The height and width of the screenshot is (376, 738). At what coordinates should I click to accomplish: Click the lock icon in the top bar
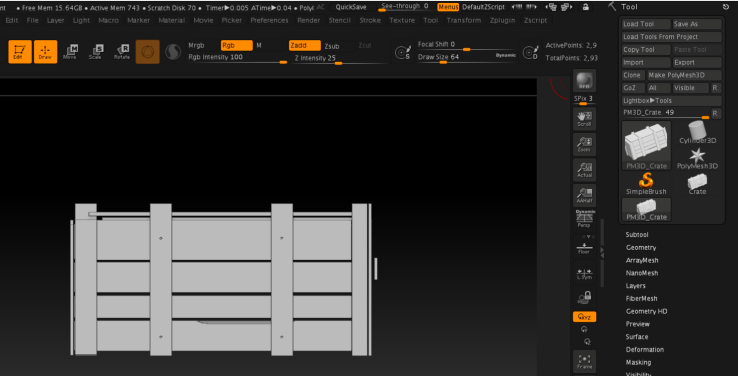(585, 7)
